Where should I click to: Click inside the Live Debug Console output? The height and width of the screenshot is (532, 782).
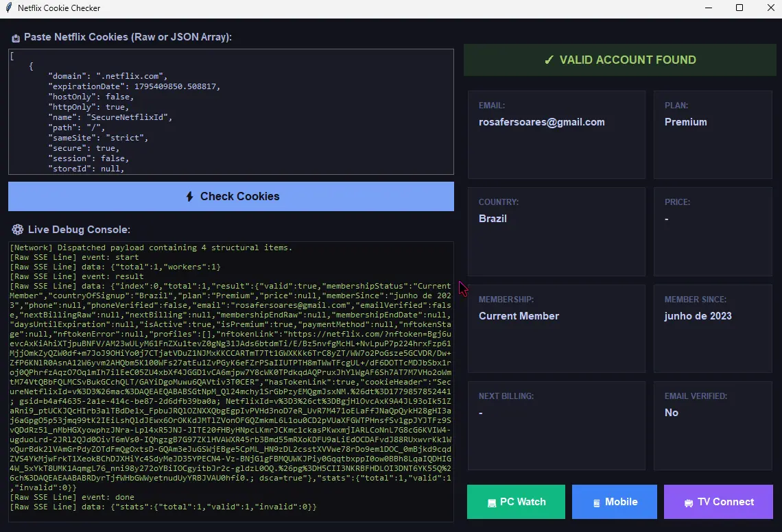[x=231, y=381]
